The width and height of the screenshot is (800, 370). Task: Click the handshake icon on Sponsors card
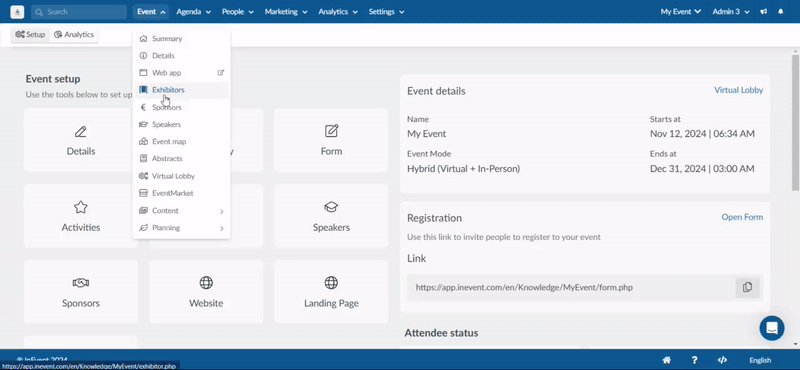click(81, 282)
